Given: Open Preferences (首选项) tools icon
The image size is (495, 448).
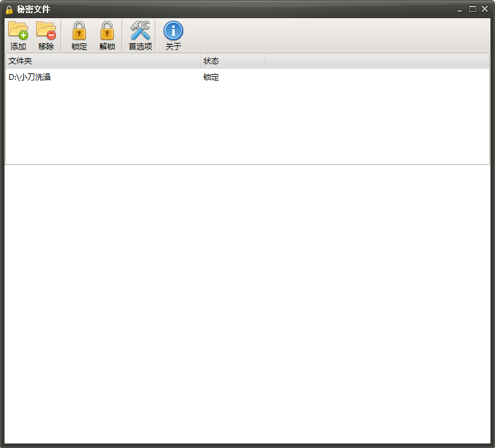Looking at the screenshot, I should tap(140, 31).
